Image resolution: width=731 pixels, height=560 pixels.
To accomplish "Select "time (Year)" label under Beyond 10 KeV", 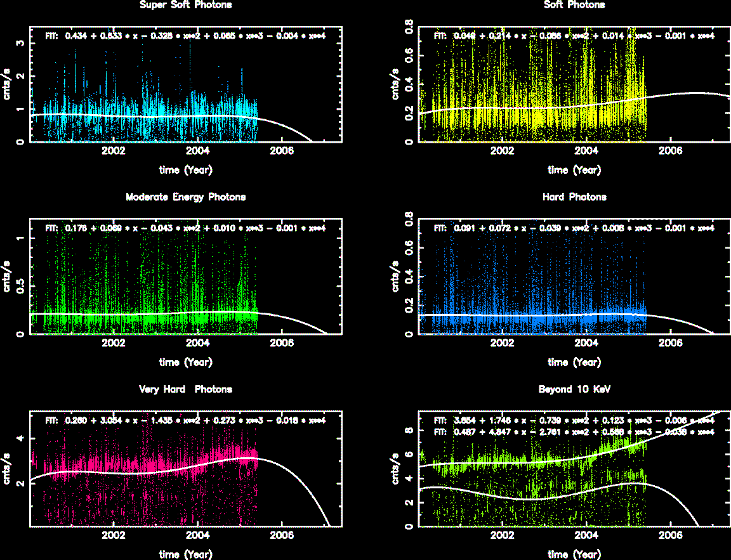I will click(574, 554).
